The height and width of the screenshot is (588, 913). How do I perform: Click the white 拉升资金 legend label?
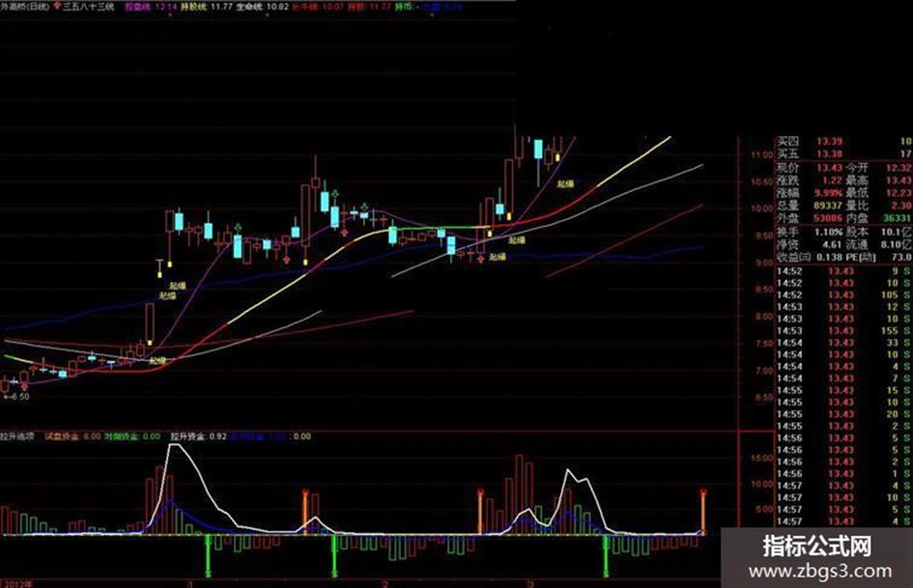pos(187,436)
